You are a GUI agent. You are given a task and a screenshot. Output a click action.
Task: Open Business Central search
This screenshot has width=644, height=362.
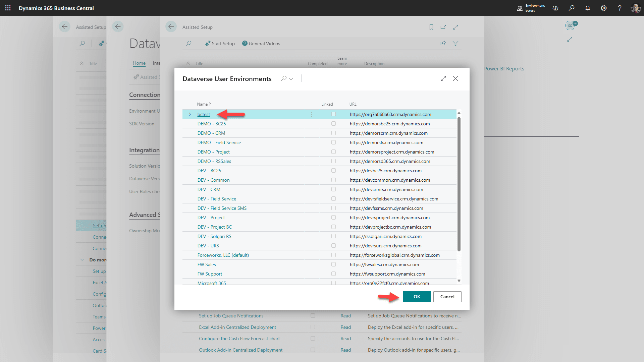(x=572, y=8)
